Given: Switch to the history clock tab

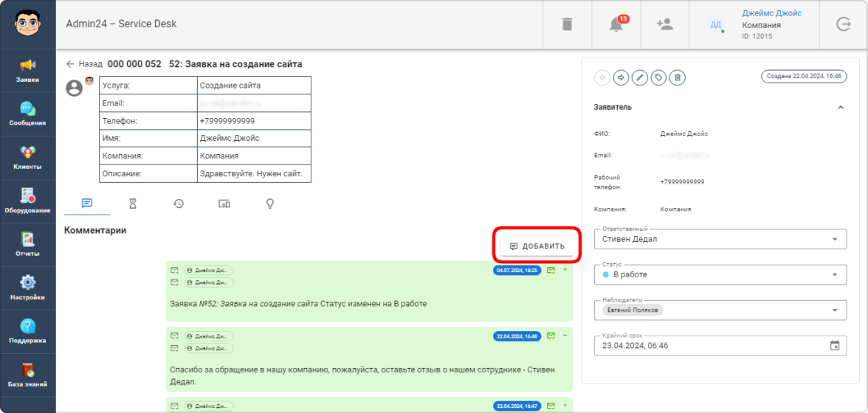Looking at the screenshot, I should point(179,204).
